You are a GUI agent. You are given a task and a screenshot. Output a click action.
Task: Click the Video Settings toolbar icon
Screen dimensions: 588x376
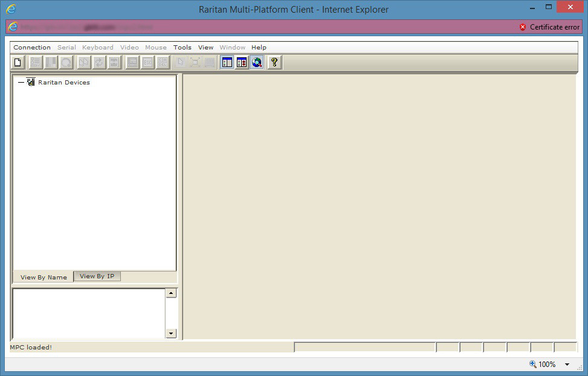pos(51,62)
